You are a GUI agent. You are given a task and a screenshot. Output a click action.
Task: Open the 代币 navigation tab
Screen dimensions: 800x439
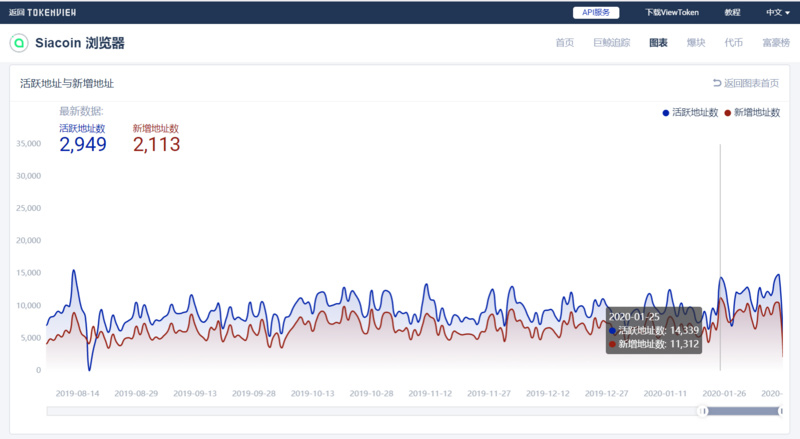click(x=733, y=44)
